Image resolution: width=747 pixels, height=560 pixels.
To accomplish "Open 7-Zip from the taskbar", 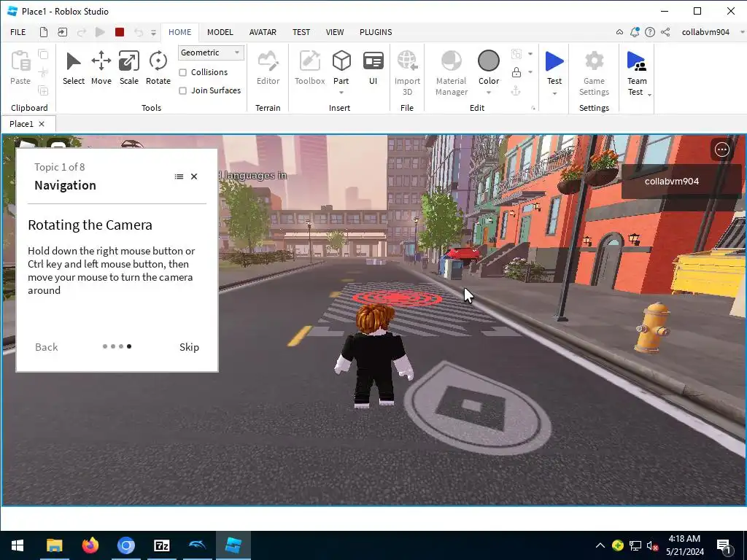I will (161, 545).
